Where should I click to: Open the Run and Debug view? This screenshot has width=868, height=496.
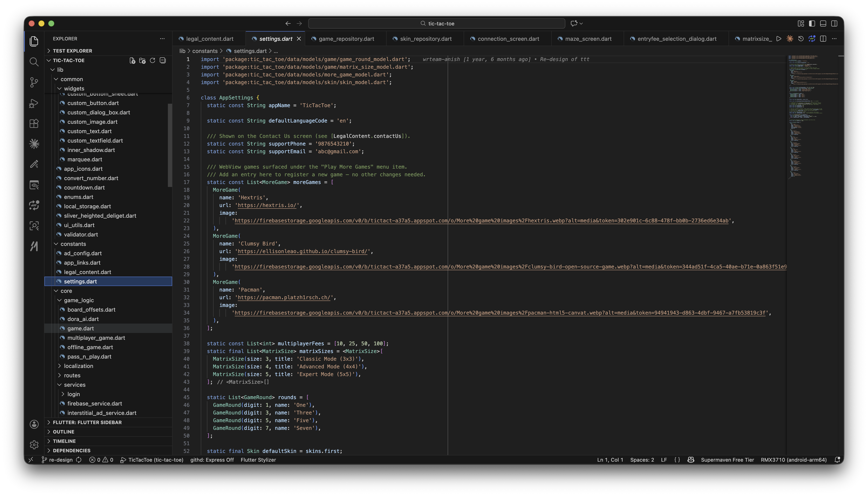tap(34, 103)
